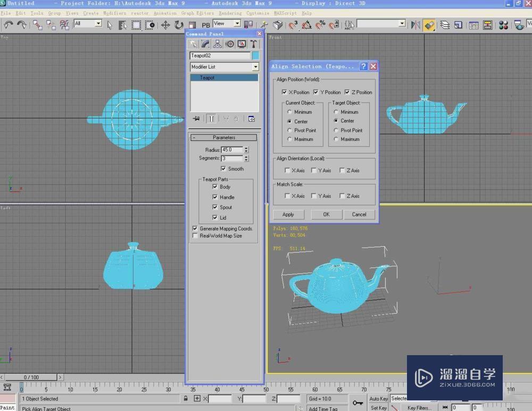Select the Hierarchy panel icon
532x411 pixels.
[x=217, y=44]
